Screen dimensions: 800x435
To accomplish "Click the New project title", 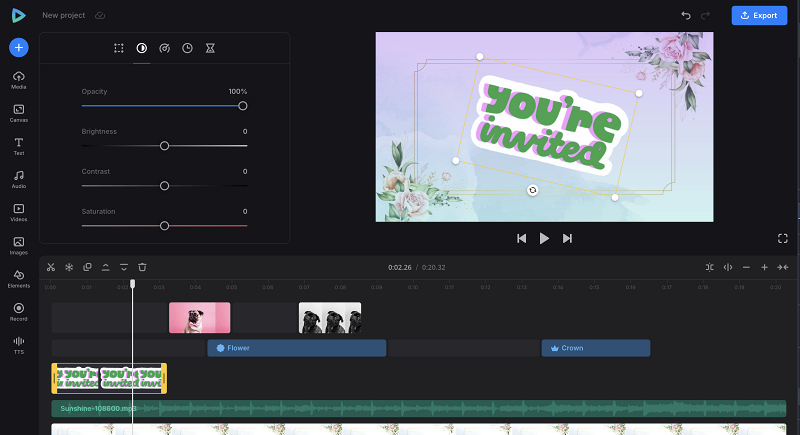I will 64,15.
